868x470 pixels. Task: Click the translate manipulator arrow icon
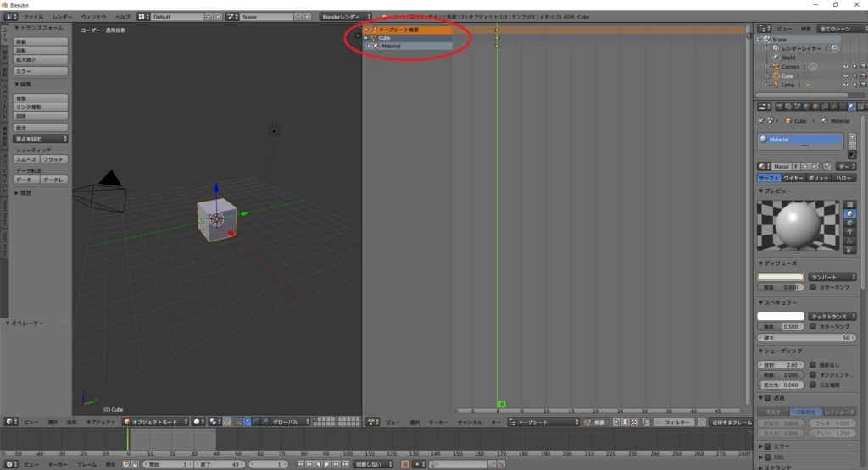pyautogui.click(x=247, y=422)
